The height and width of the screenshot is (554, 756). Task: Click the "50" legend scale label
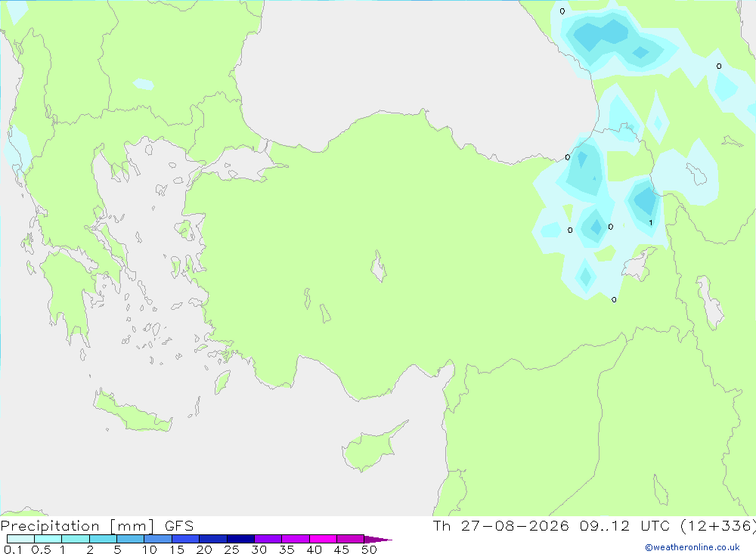(x=369, y=549)
